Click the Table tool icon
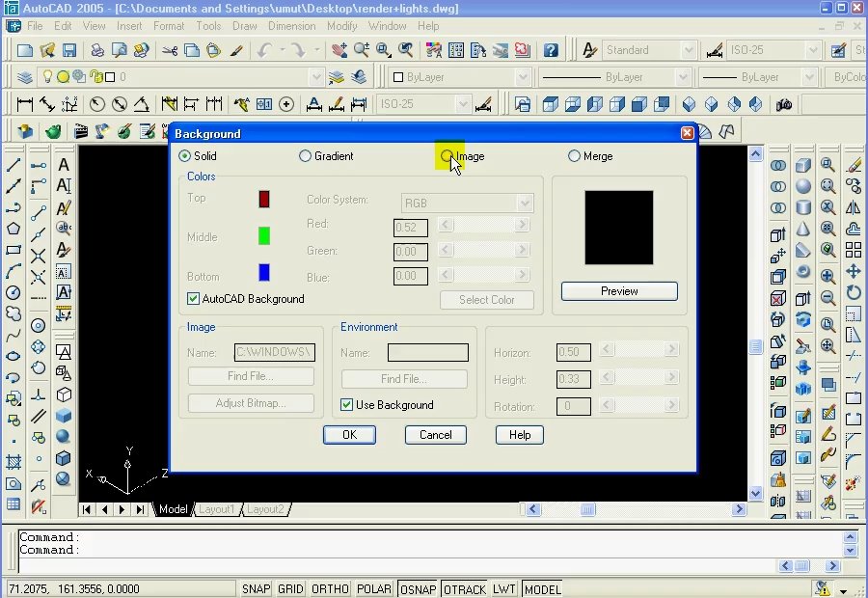This screenshot has height=598, width=868. [14, 503]
